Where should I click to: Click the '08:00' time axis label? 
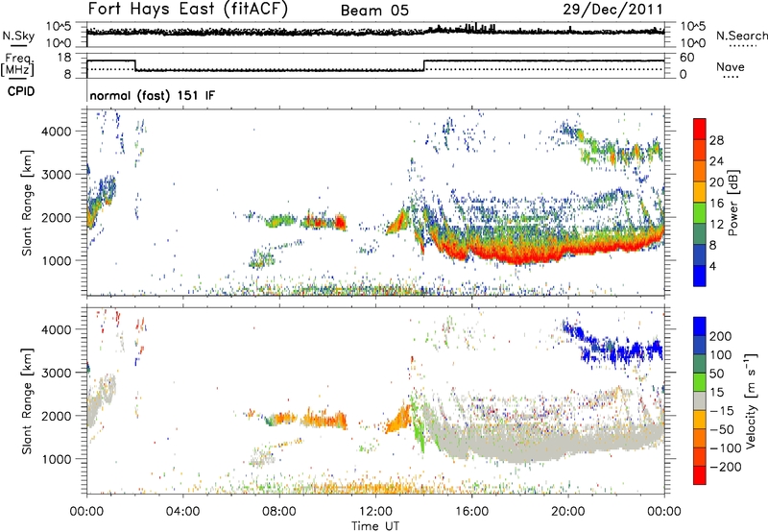click(279, 512)
